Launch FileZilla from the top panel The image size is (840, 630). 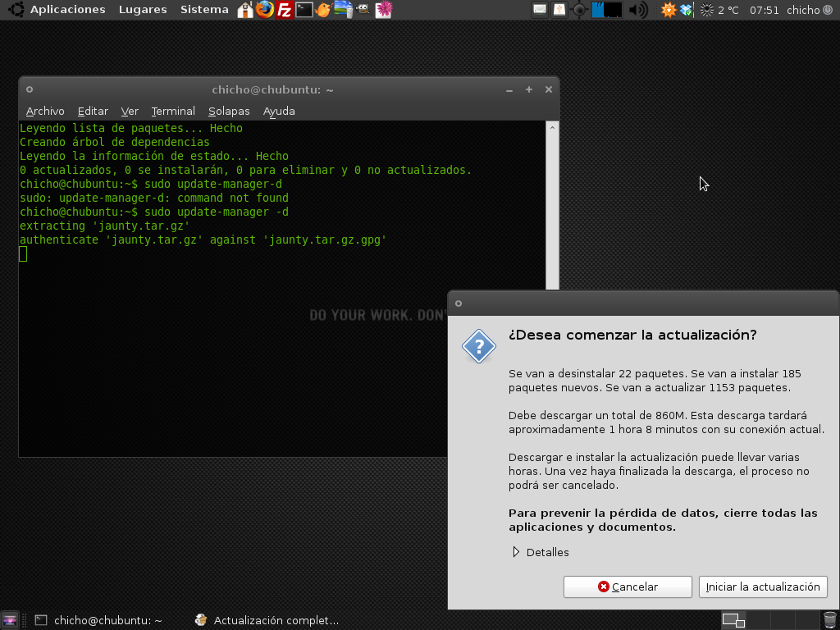284,10
